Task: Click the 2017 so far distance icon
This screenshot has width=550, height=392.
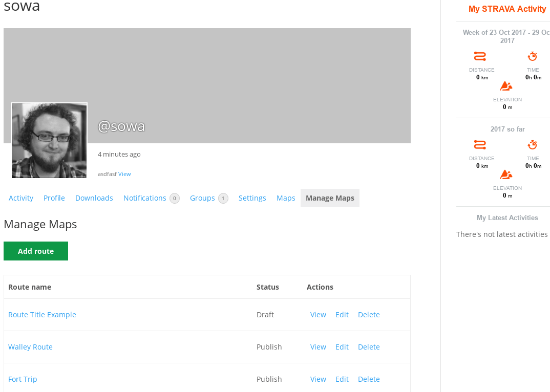Action: point(480,145)
